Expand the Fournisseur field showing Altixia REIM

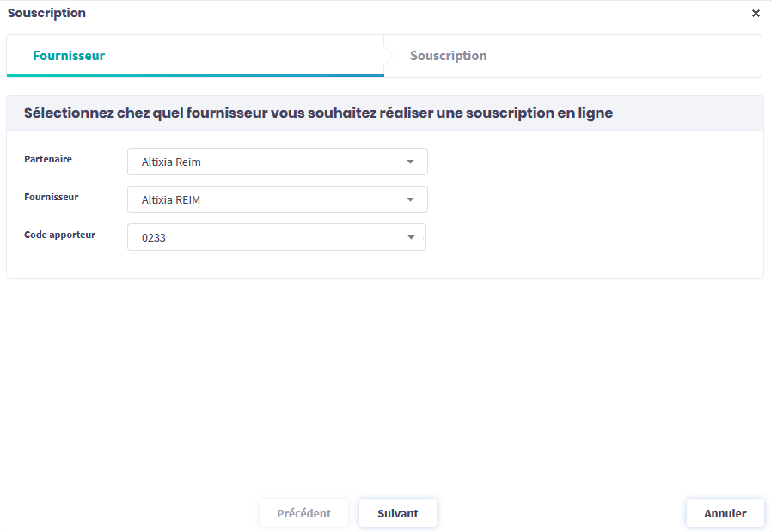266,199
